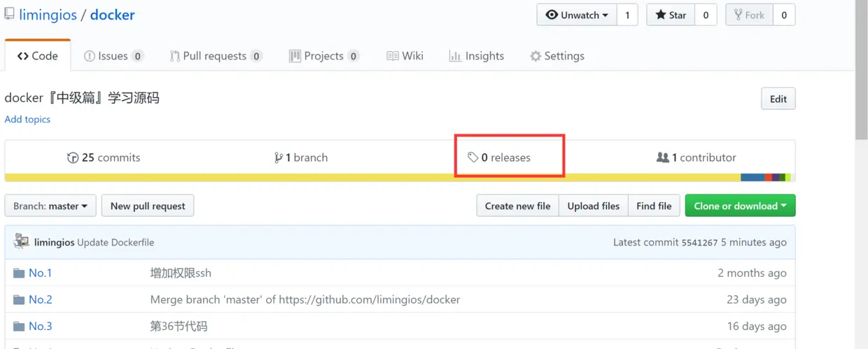Viewport: 868px width, 349px height.
Task: Open the Projects tab
Action: (324, 56)
